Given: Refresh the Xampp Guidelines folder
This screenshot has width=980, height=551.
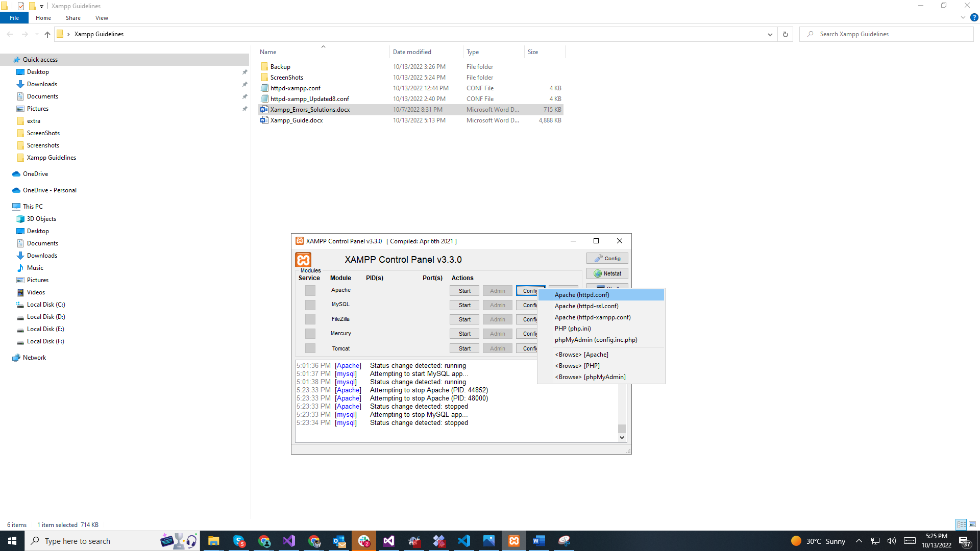Looking at the screenshot, I should click(x=786, y=34).
